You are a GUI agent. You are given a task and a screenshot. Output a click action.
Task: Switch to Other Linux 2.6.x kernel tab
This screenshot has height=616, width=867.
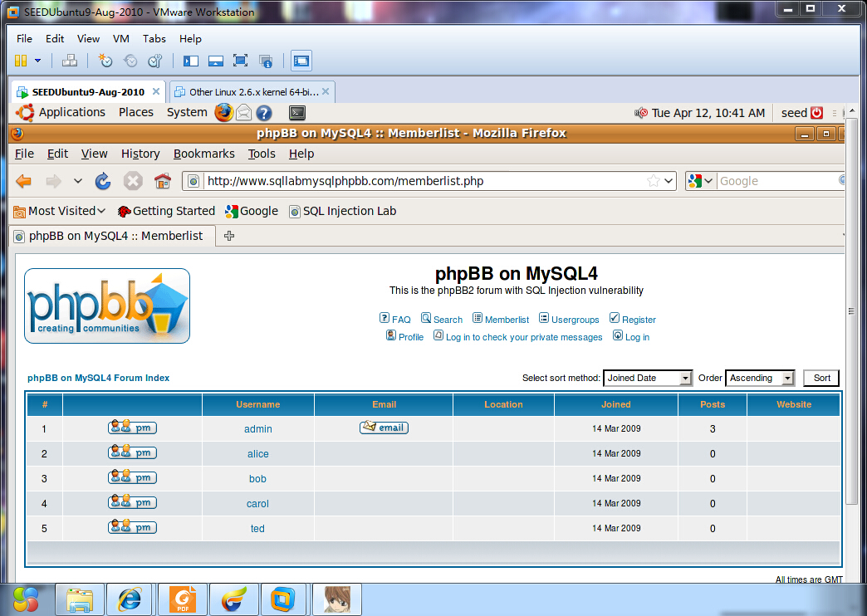[x=253, y=92]
